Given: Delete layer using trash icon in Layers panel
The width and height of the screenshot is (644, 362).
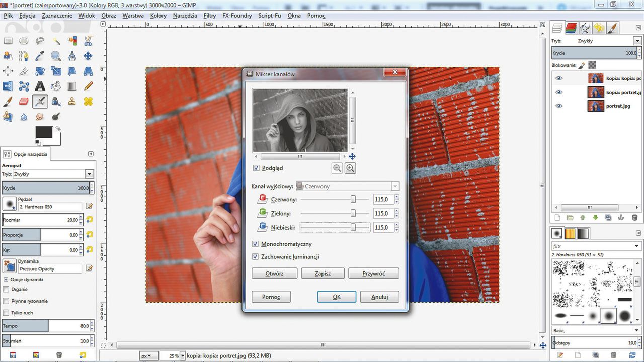Looking at the screenshot, I should click(634, 218).
